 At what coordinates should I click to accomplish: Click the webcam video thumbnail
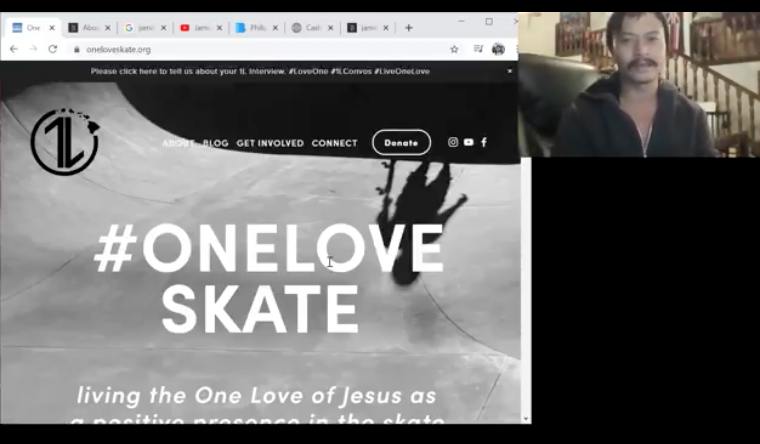pos(639,84)
